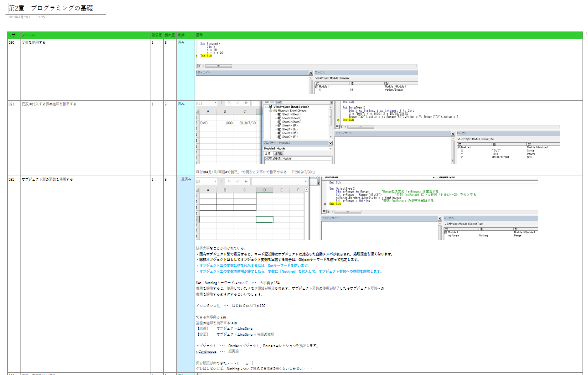Switch to the 項目別 tab in Properties pane
Image resolution: width=588 pixels, height=375 pixels.
[x=279, y=154]
